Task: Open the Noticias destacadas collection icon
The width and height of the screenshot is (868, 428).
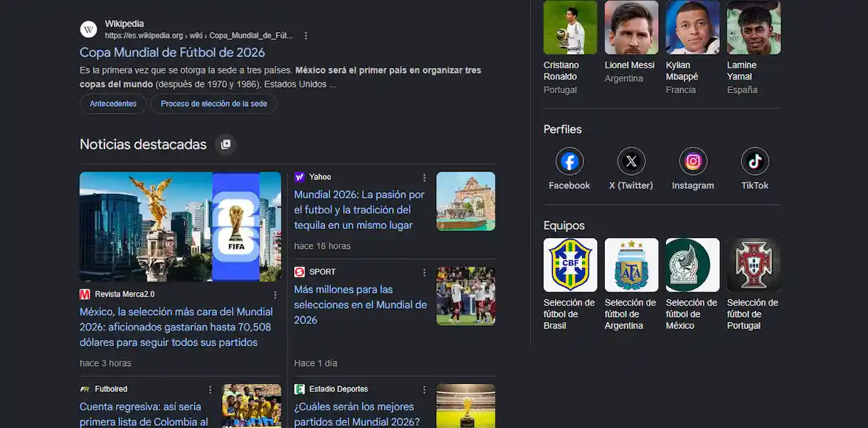Action: pyautogui.click(x=226, y=144)
